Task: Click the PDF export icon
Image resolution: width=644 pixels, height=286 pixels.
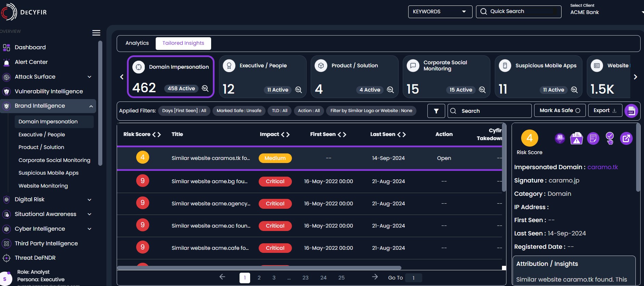Action: [631, 111]
